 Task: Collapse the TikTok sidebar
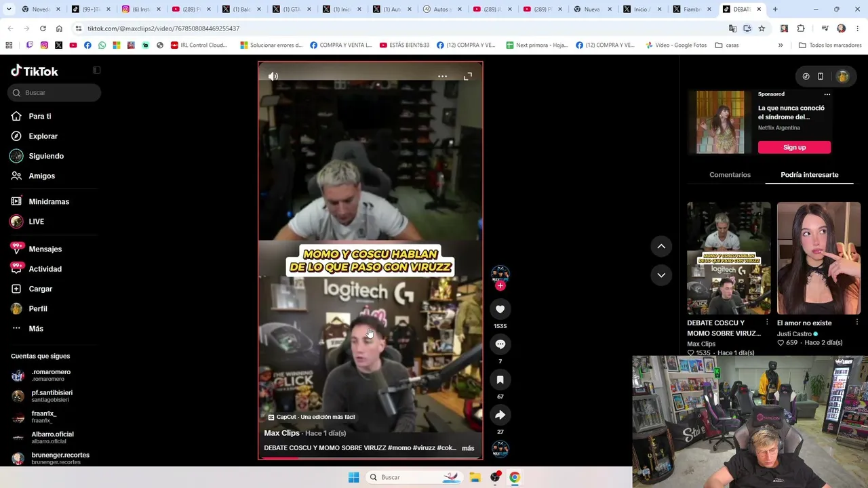[96, 70]
